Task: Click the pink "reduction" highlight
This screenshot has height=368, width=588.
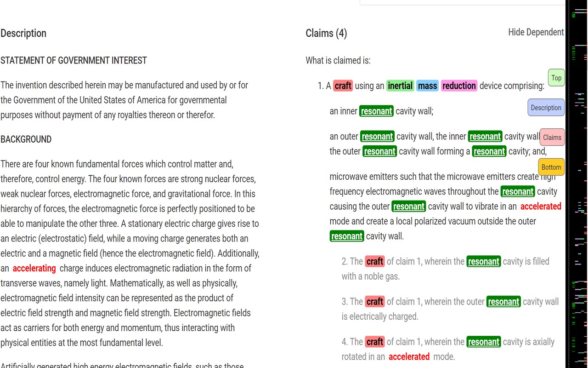Action: [x=459, y=86]
